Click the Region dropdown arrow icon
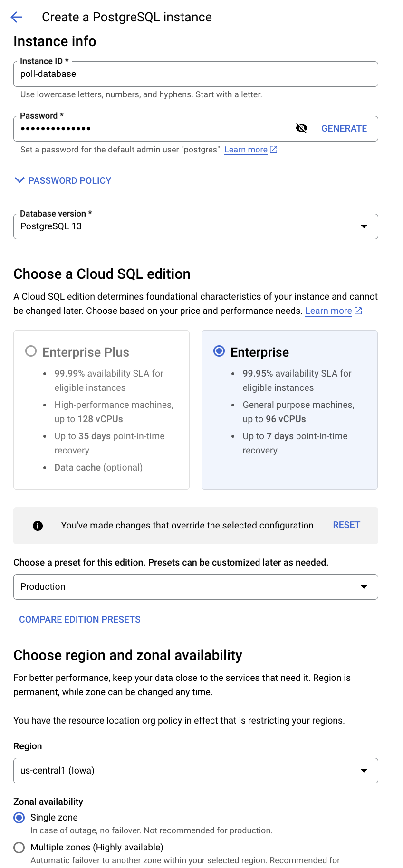Image resolution: width=403 pixels, height=868 pixels. 364,771
